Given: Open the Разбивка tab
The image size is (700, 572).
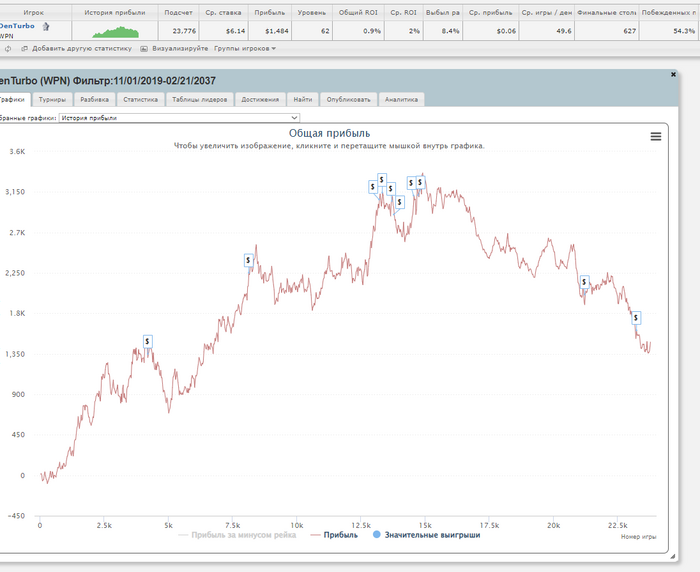Looking at the screenshot, I should (x=94, y=100).
